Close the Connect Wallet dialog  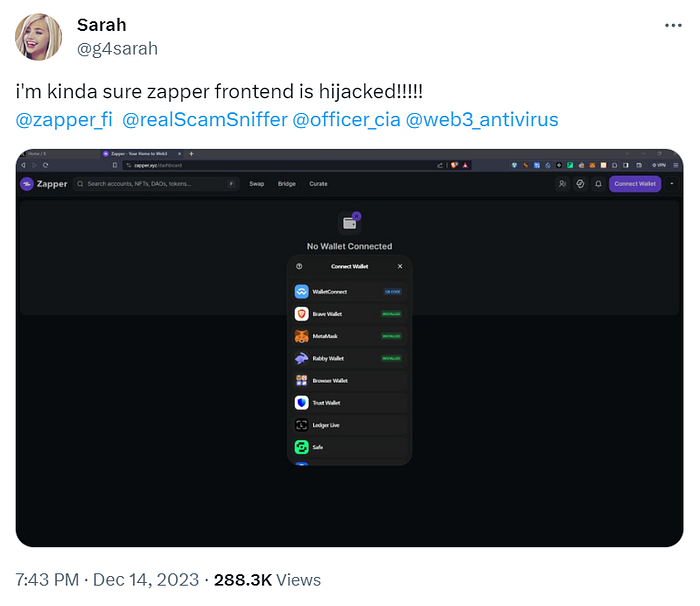tap(400, 267)
